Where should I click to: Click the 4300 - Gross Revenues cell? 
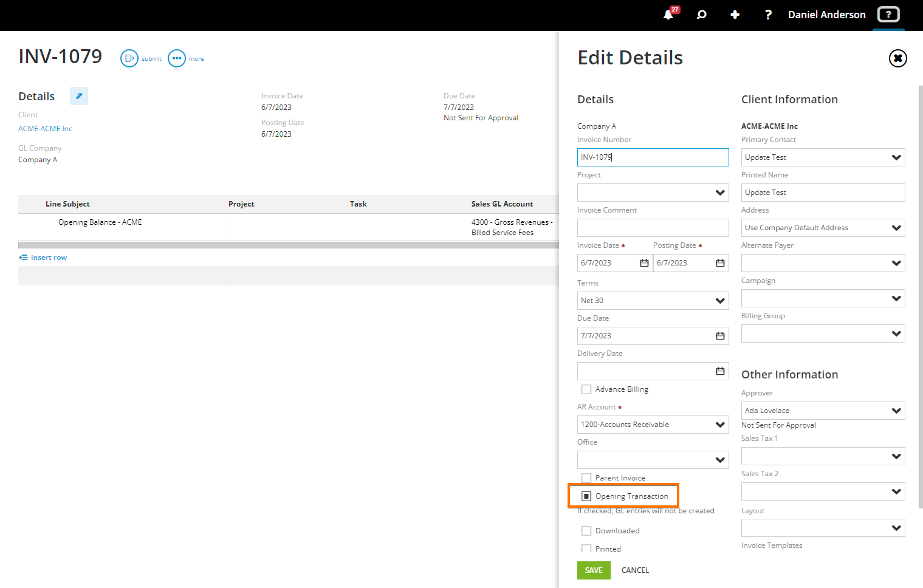point(512,227)
